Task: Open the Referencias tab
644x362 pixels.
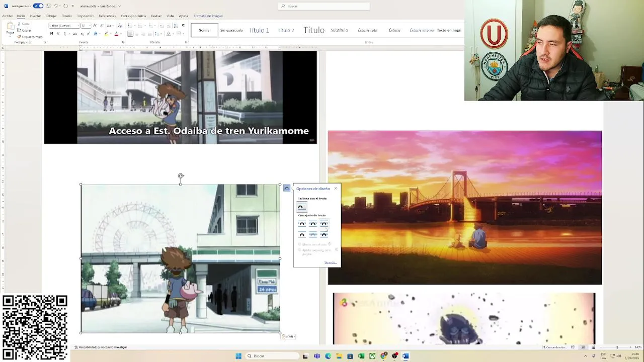Action: tap(107, 16)
